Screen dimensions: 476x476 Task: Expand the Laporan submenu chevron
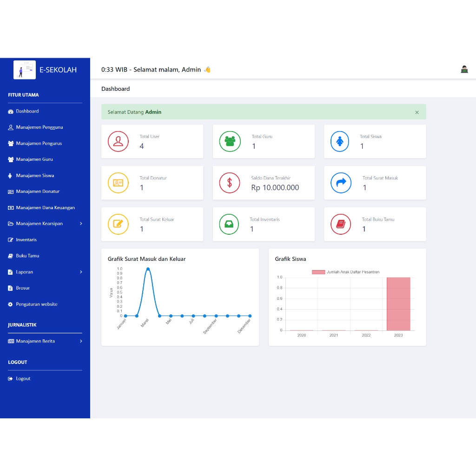point(81,272)
